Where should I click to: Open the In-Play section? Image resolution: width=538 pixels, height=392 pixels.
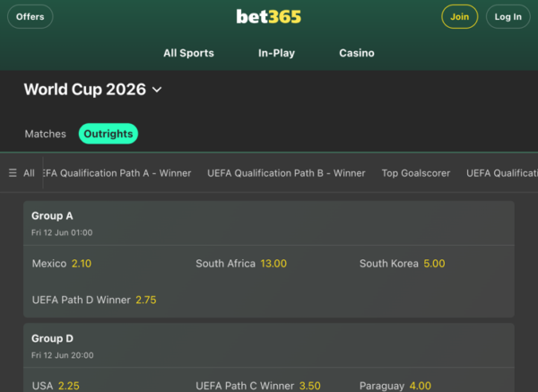point(276,53)
